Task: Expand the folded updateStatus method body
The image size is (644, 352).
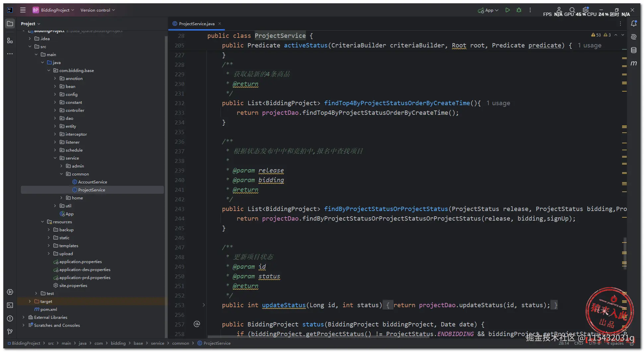Action: 204,305
